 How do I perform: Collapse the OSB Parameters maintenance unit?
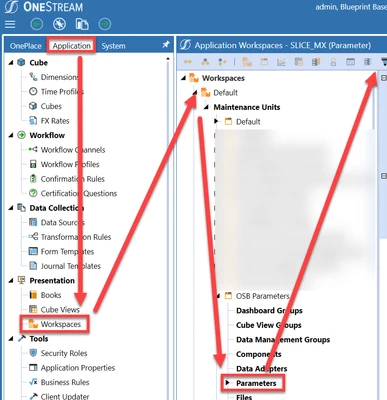(x=218, y=296)
